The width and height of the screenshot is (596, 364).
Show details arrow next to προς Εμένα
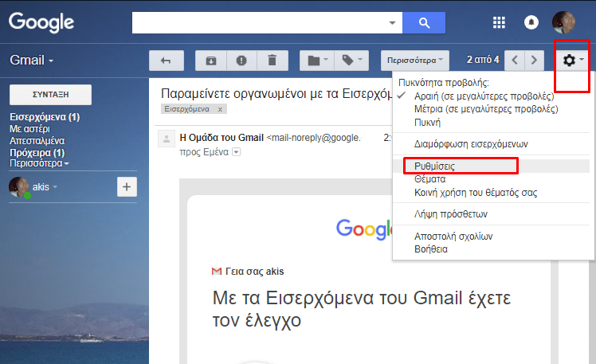237,152
